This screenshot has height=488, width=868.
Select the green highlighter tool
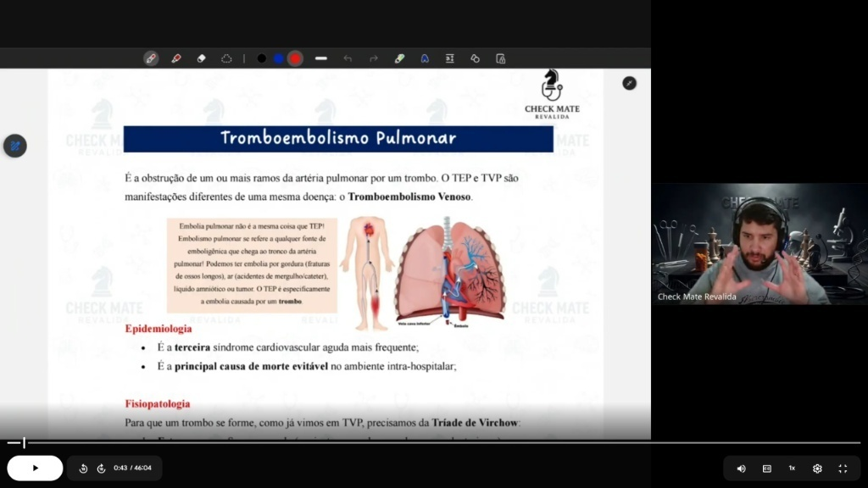coord(399,58)
